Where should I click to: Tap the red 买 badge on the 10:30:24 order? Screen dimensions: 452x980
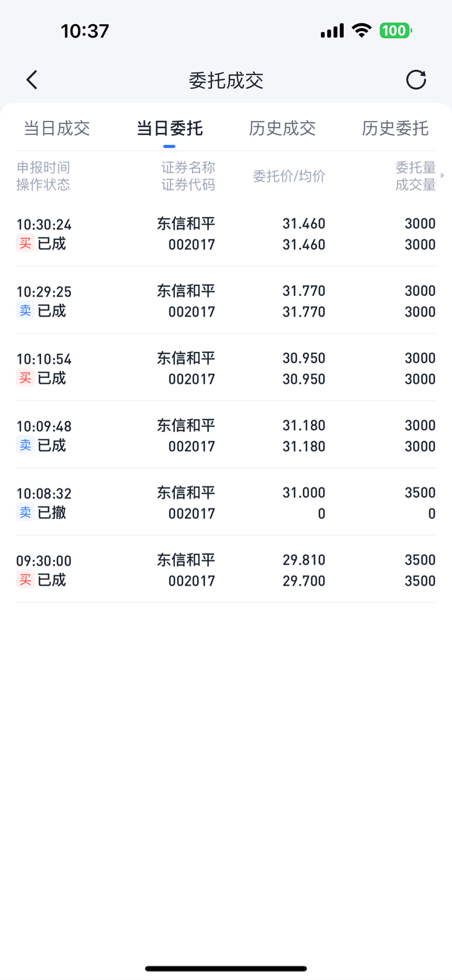pos(25,244)
